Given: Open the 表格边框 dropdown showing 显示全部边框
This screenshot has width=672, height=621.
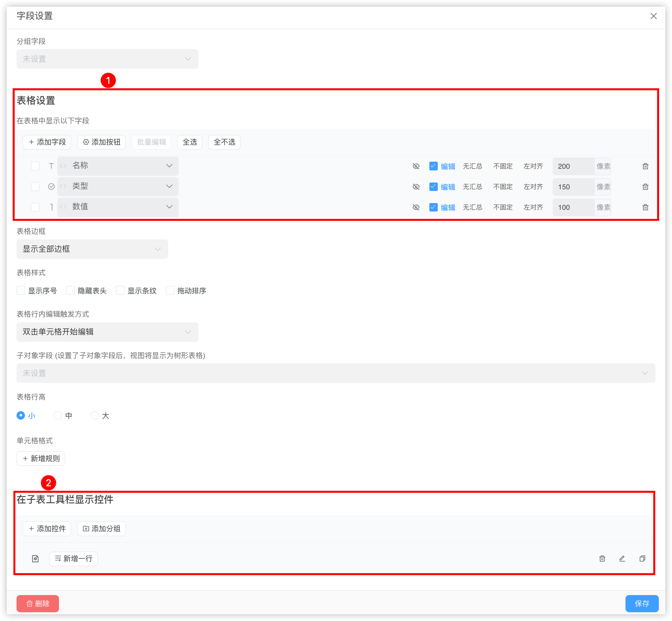Looking at the screenshot, I should coord(92,249).
